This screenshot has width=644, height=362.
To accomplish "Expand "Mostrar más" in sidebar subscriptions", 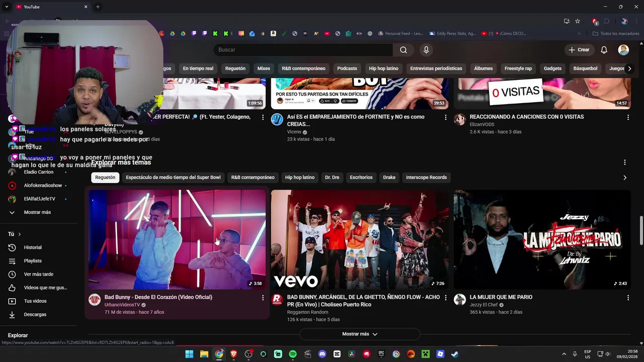I will [x=37, y=212].
